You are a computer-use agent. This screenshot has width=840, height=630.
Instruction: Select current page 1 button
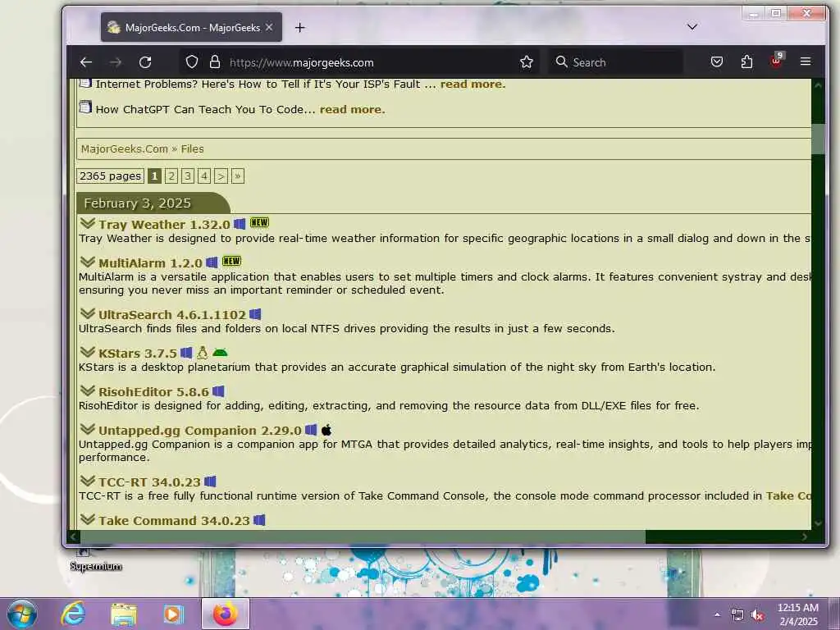pos(154,176)
